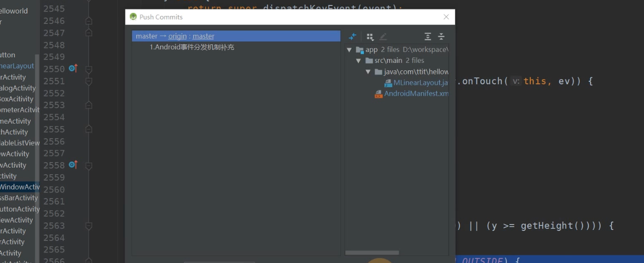Click Show Diff arrows icon in Push Commits
The height and width of the screenshot is (263, 644).
352,37
